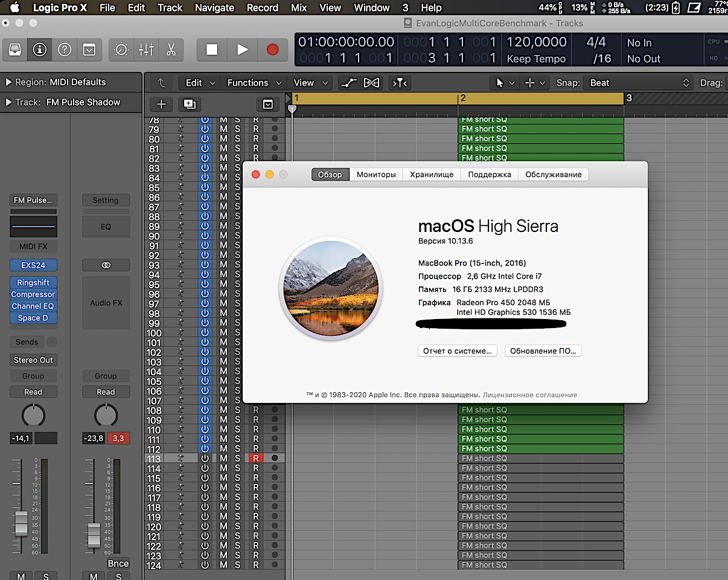
Task: Open the Smart Controls dial icon
Action: point(121,50)
